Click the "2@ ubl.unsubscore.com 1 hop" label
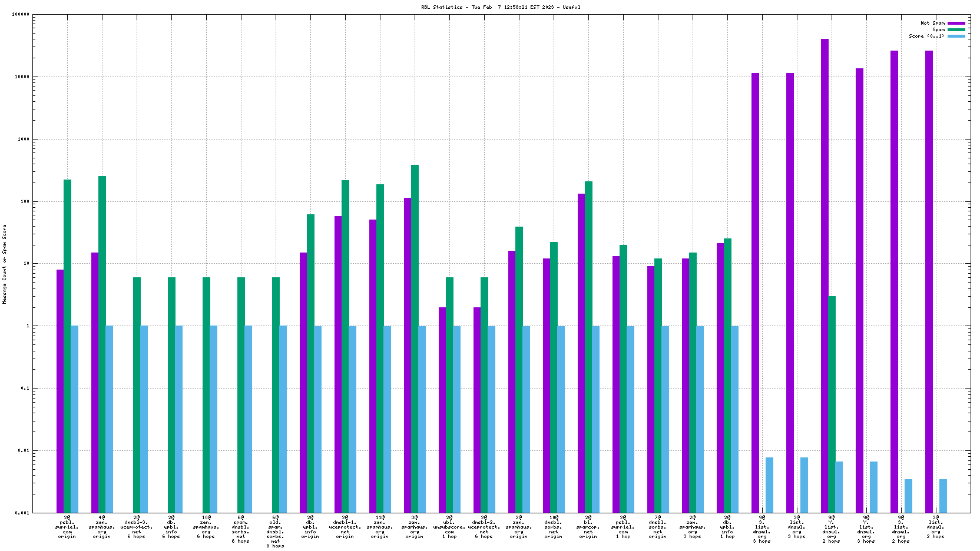Image resolution: width=980 pixels, height=551 pixels. (x=449, y=527)
